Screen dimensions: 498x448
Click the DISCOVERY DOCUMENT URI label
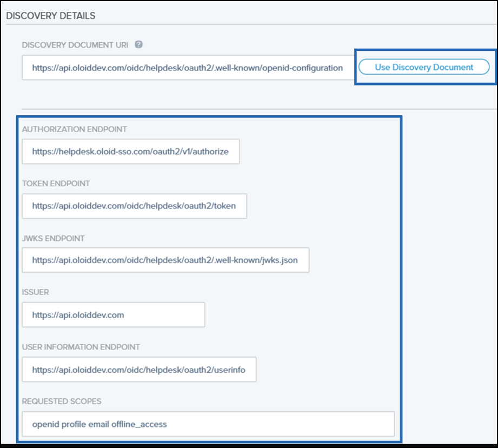pos(75,45)
